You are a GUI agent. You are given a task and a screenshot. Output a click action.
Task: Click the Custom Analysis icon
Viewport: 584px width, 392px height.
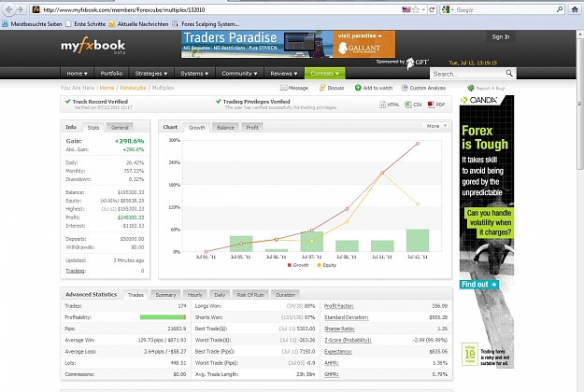click(405, 88)
